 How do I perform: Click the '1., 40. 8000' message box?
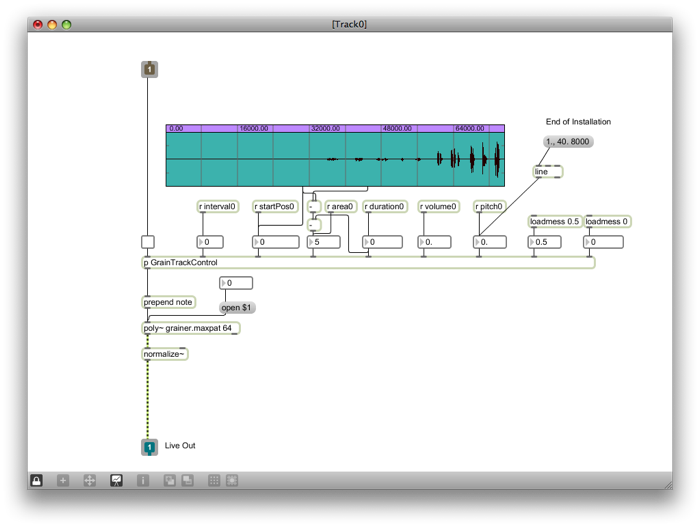[568, 142]
